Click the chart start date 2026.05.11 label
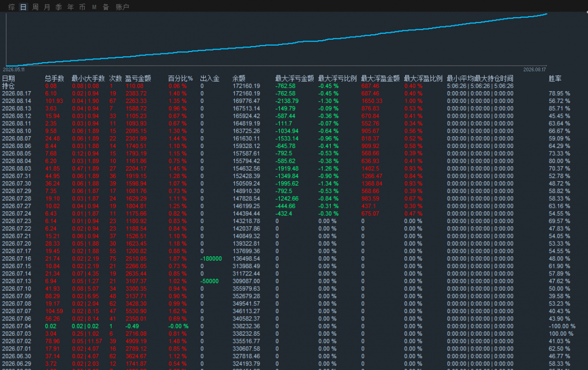 pyautogui.click(x=13, y=70)
